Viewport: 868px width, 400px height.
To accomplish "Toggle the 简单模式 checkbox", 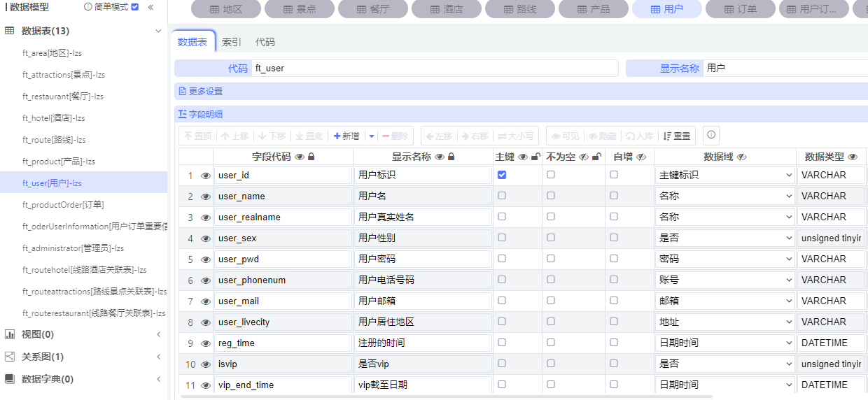I will 135,6.
